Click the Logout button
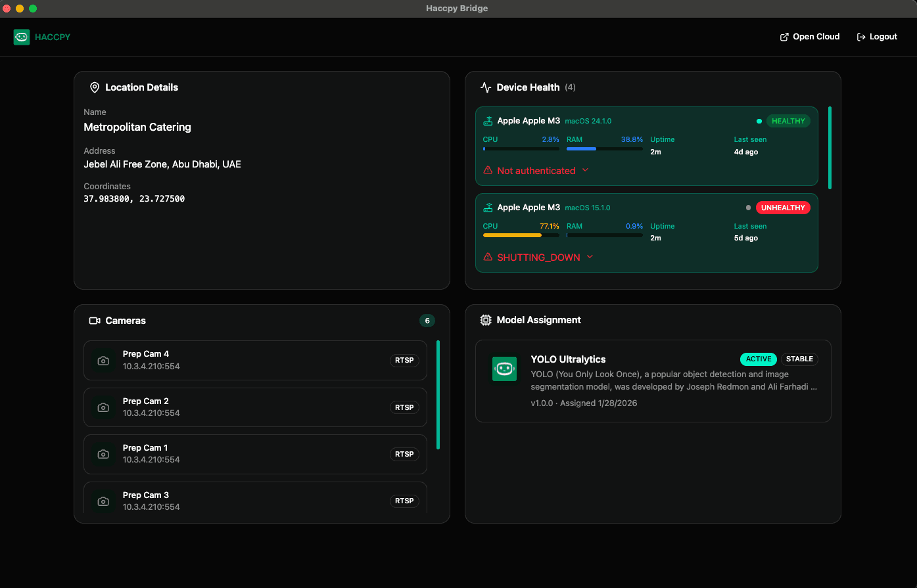 pos(877,36)
